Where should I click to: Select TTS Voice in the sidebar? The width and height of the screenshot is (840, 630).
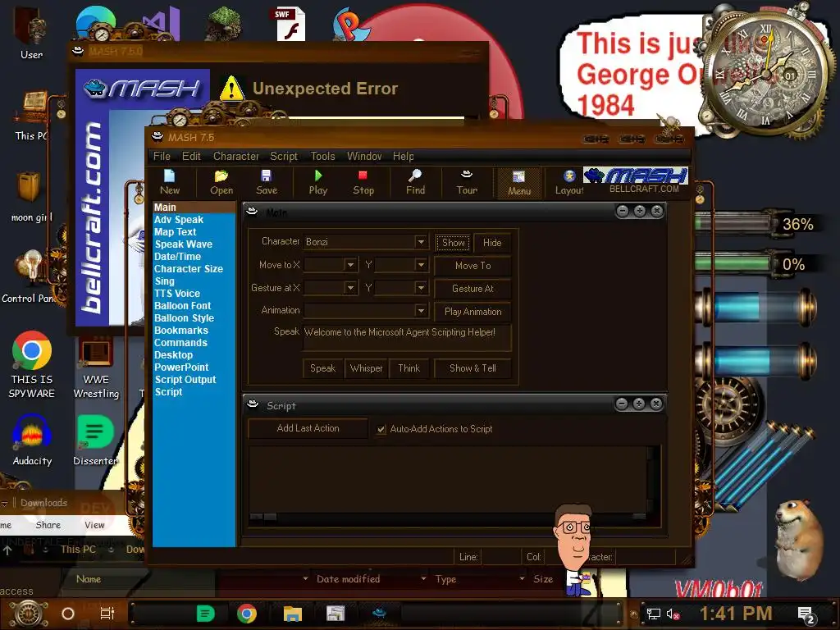177,294
